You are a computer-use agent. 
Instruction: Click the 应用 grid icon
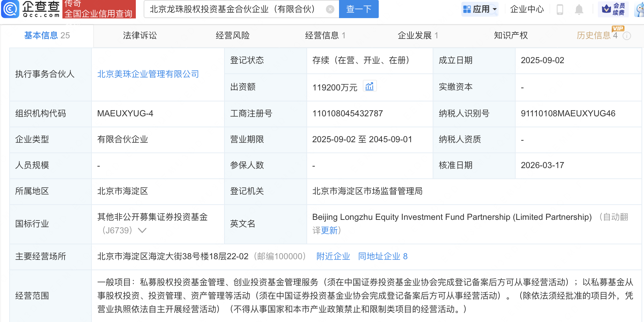467,9
